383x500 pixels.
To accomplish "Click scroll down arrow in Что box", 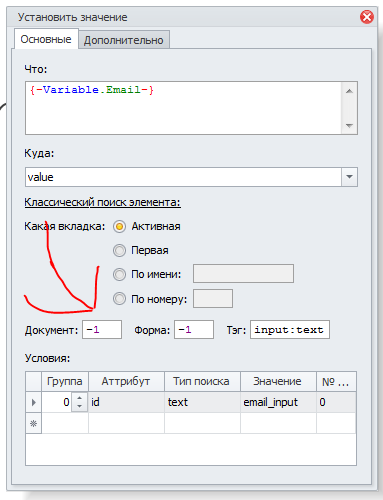I will pos(349,125).
